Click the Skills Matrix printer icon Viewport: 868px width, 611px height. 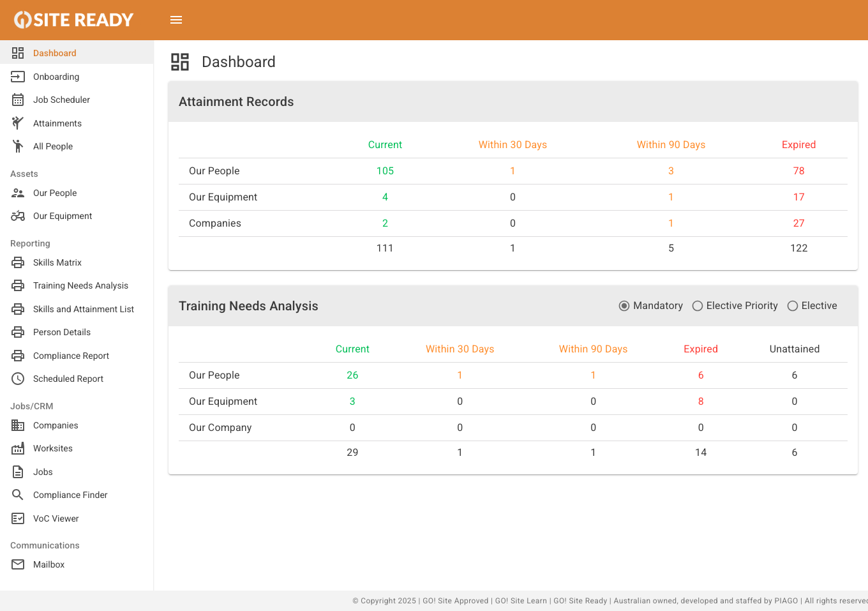18,262
